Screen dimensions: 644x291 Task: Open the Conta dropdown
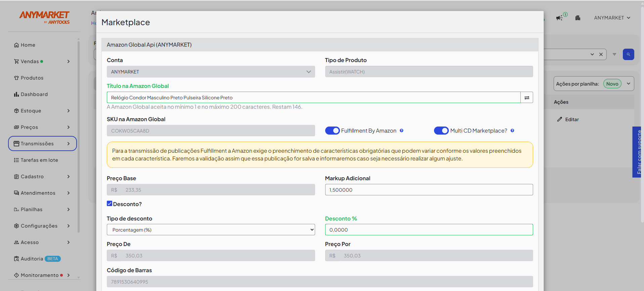[x=211, y=72]
